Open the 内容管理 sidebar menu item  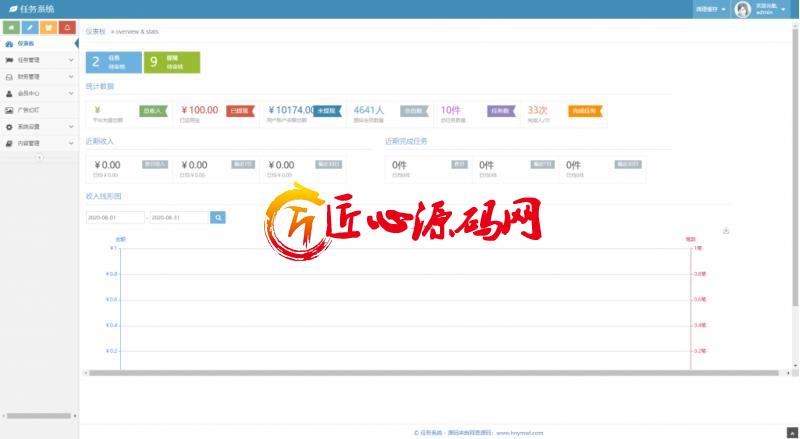click(x=39, y=143)
